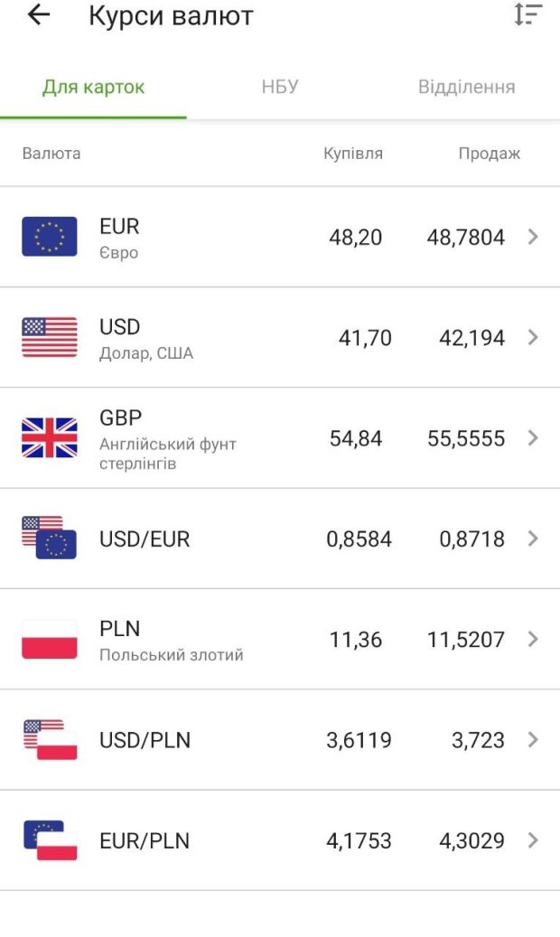This screenshot has width=560, height=937.
Task: Open the sort order icon
Action: coord(527,15)
